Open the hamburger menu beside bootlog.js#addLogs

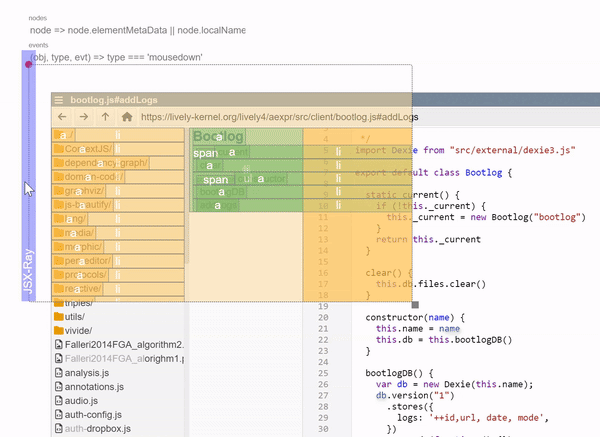click(x=59, y=101)
